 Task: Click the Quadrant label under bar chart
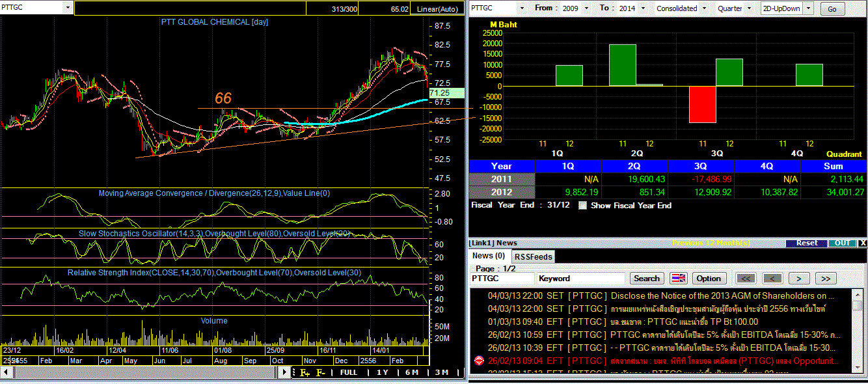[844, 154]
